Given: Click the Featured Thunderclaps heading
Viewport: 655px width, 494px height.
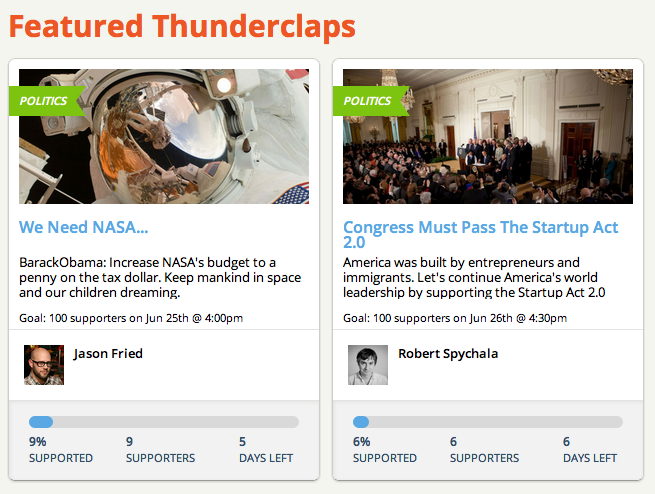Looking at the screenshot, I should click(x=182, y=27).
